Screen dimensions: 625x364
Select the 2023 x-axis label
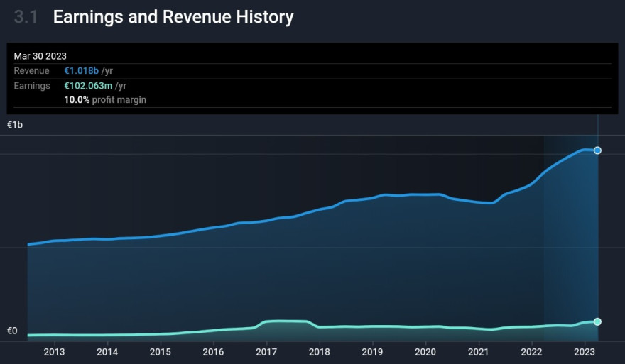point(585,352)
